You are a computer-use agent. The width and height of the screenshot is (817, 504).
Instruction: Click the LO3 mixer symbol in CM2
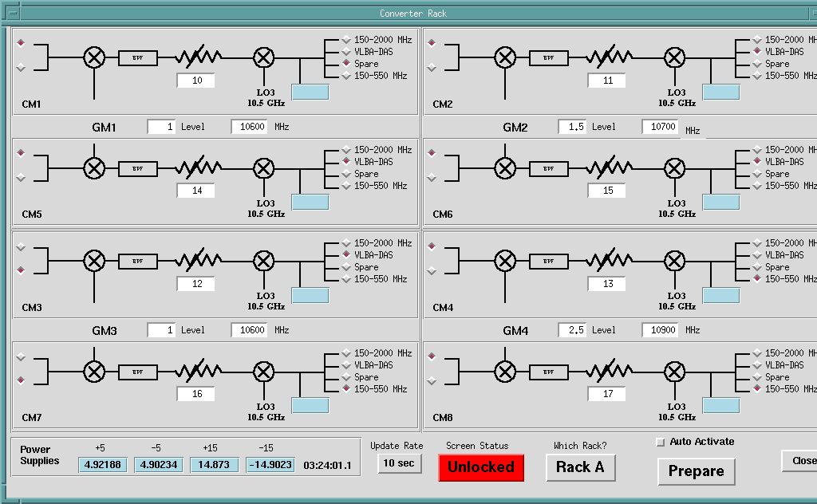tap(675, 57)
